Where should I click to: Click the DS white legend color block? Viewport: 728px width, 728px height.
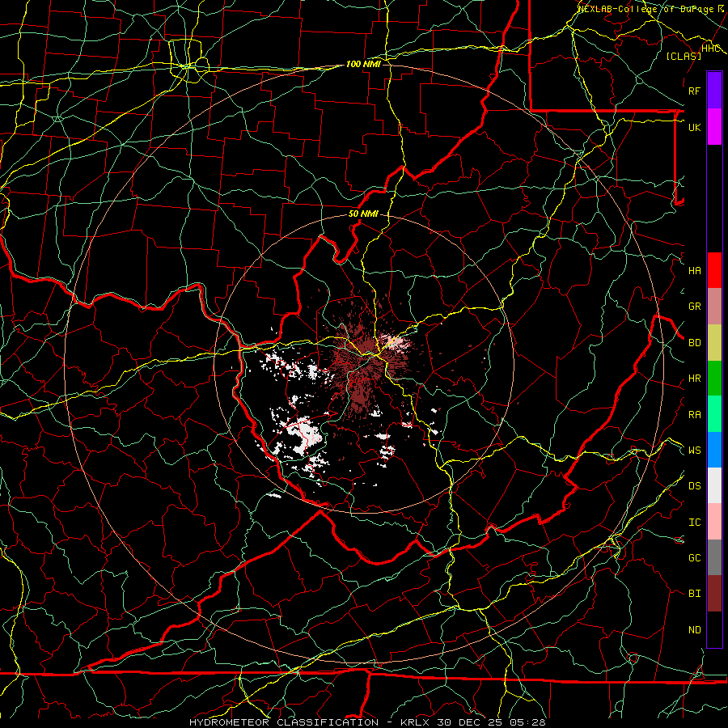pyautogui.click(x=714, y=485)
